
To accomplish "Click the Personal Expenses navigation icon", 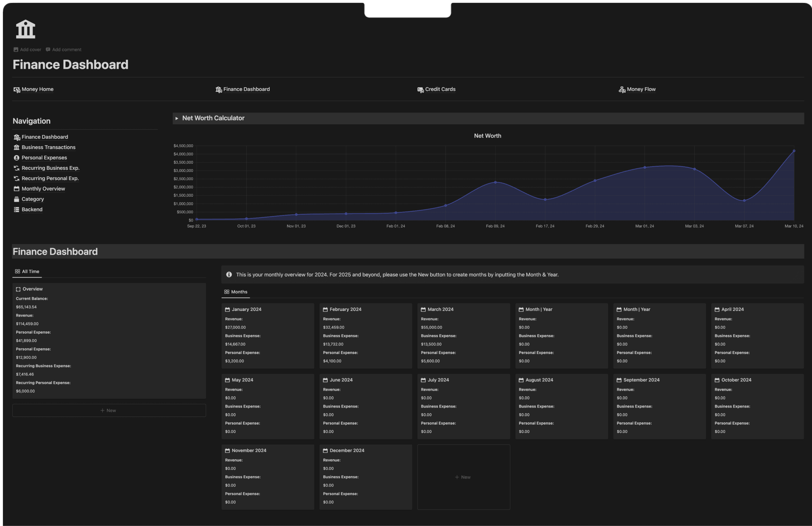I will 16,158.
